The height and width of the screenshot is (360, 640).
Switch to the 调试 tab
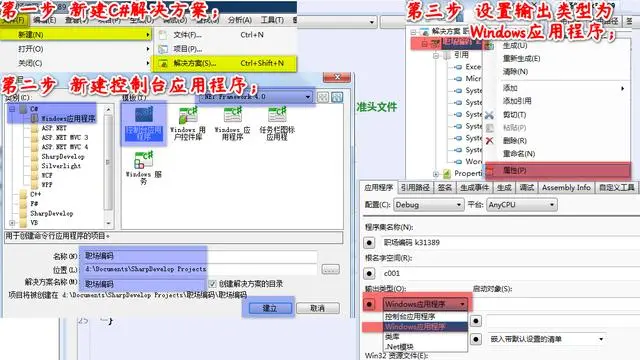[527, 187]
